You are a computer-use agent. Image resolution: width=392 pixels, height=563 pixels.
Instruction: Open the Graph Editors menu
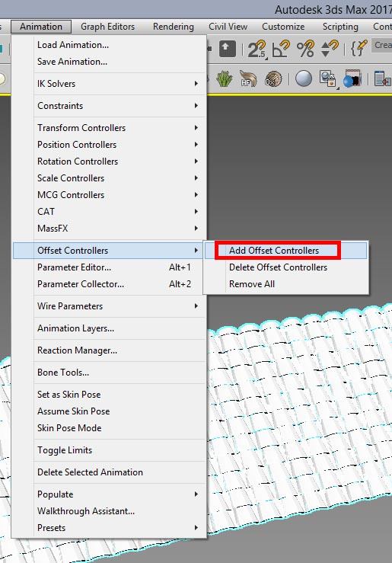[x=107, y=27]
